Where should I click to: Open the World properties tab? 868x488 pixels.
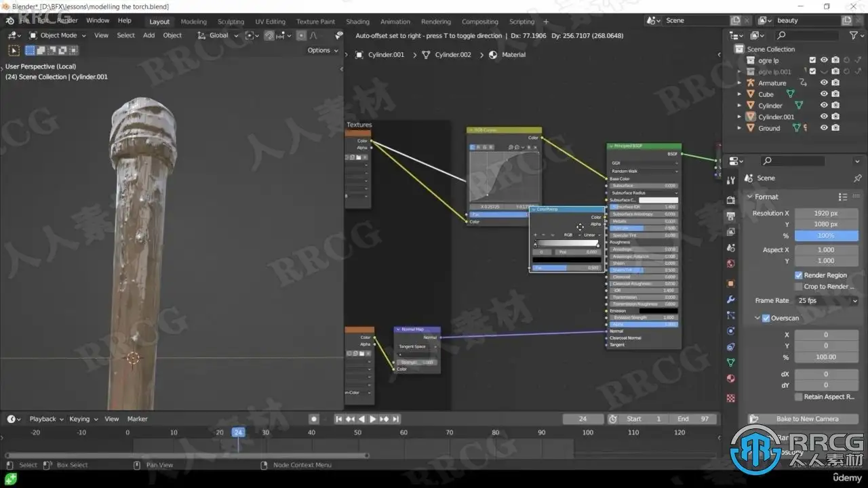730,264
